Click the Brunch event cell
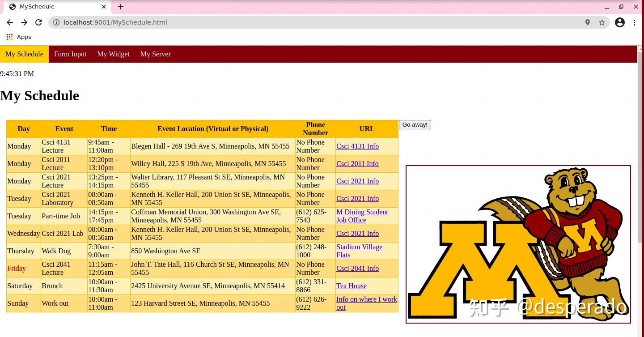This screenshot has height=337, width=644. [x=64, y=286]
